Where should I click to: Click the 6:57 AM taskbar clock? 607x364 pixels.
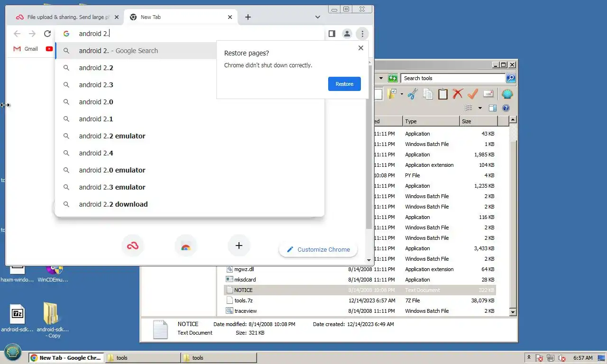click(583, 358)
